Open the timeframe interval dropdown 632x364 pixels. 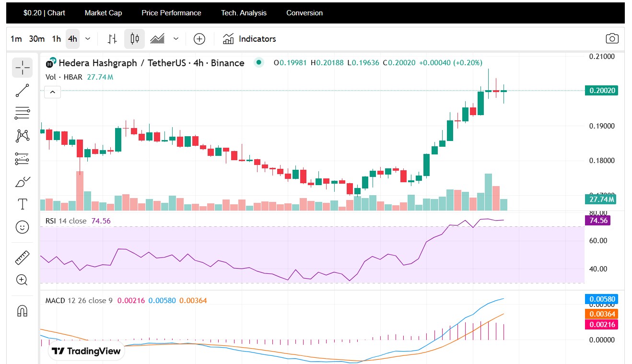click(88, 39)
